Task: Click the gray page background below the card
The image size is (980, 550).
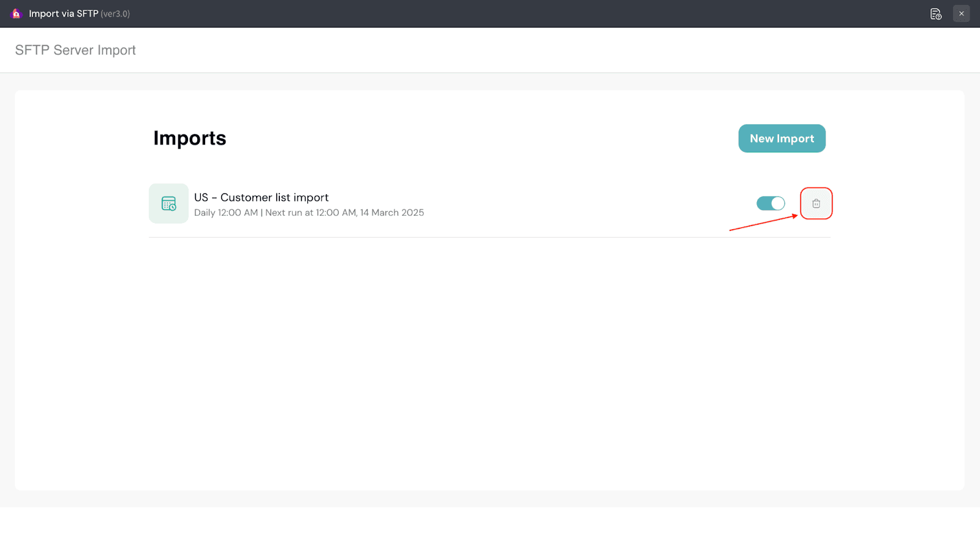Action: coord(489,499)
